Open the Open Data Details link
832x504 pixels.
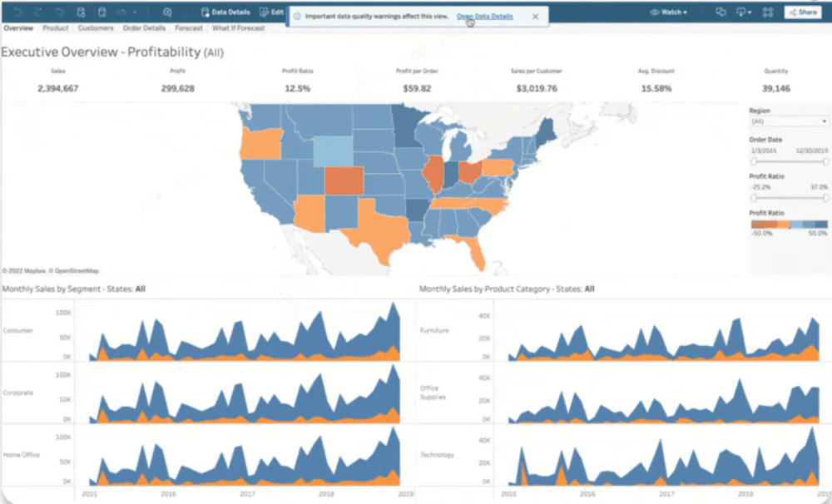pos(484,17)
